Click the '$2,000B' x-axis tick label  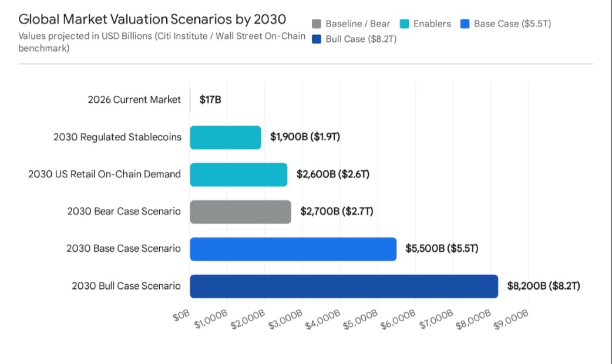[248, 319]
